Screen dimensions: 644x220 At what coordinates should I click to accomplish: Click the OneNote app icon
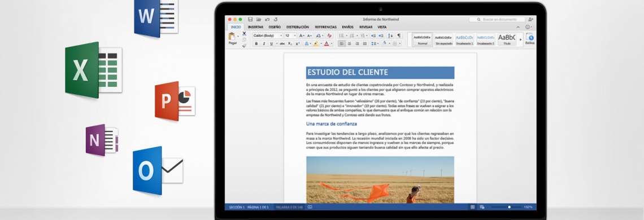102,140
